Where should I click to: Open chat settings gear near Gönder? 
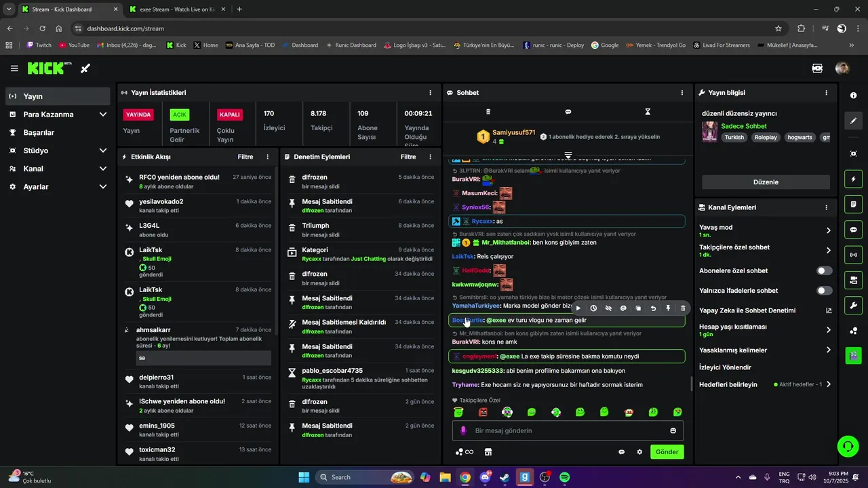click(639, 451)
